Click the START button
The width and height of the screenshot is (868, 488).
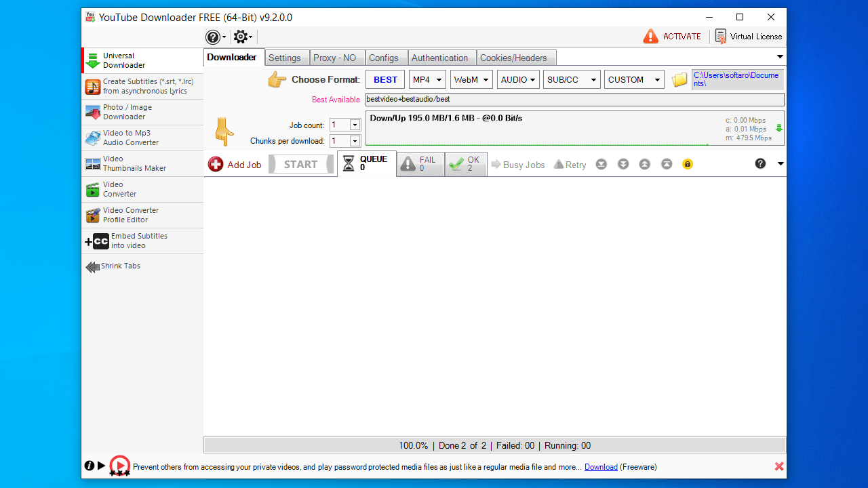click(x=301, y=165)
